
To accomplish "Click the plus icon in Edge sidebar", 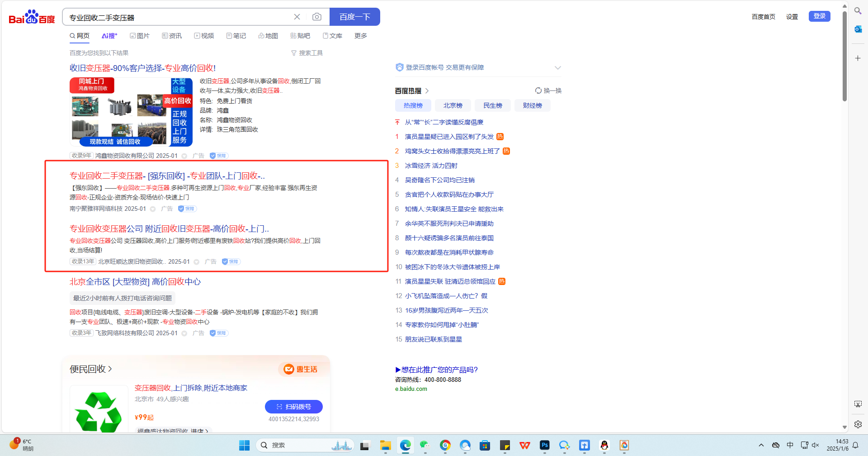I will pos(858,58).
